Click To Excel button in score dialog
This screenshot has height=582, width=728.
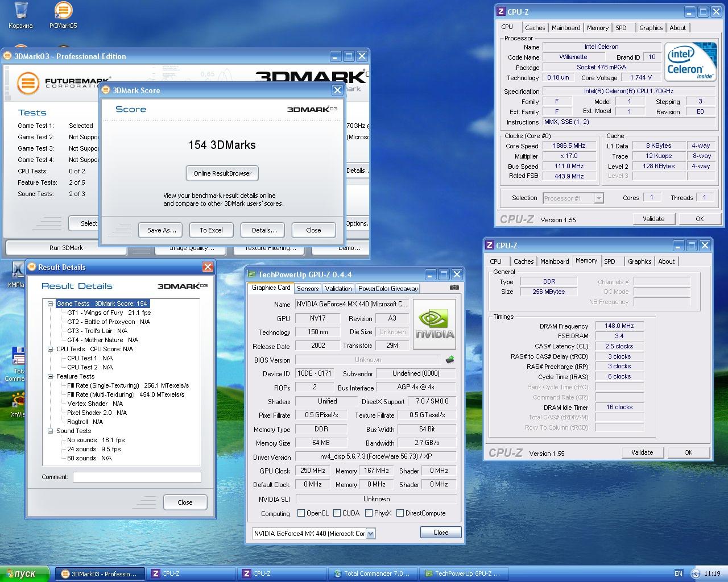[211, 230]
